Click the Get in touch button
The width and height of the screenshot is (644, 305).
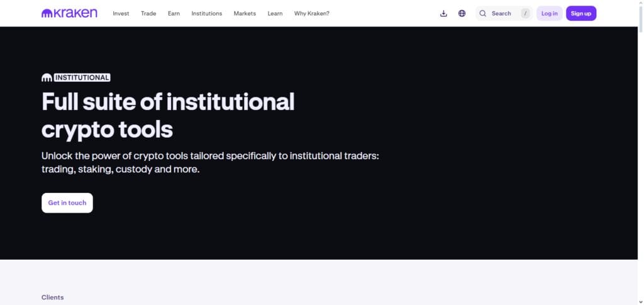tap(67, 202)
